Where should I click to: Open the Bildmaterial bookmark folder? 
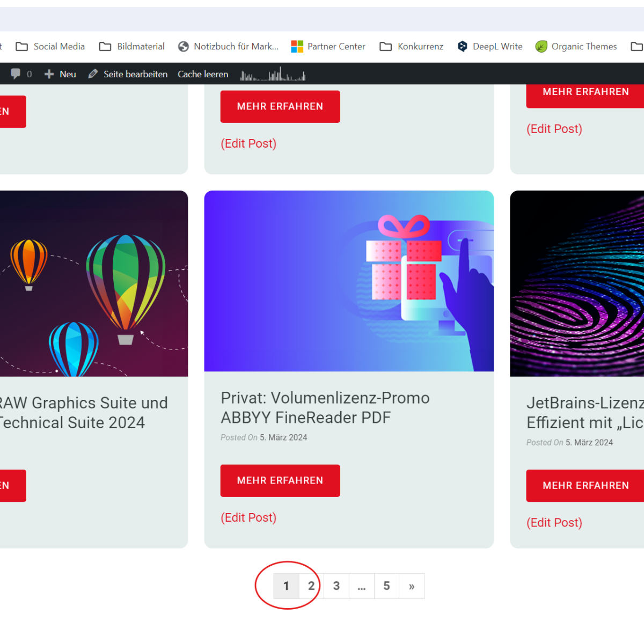tap(132, 47)
